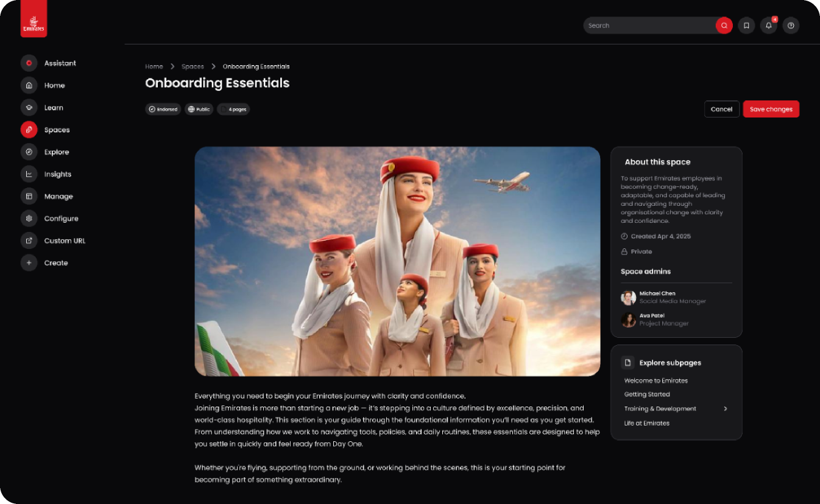Screen dimensions: 820x504
Task: Click the Emirates logo
Action: (34, 19)
